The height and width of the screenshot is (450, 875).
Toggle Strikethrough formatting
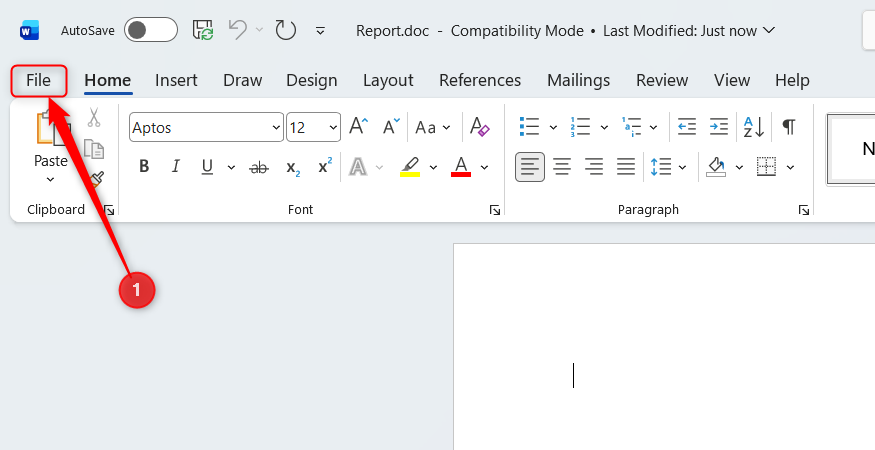point(259,167)
